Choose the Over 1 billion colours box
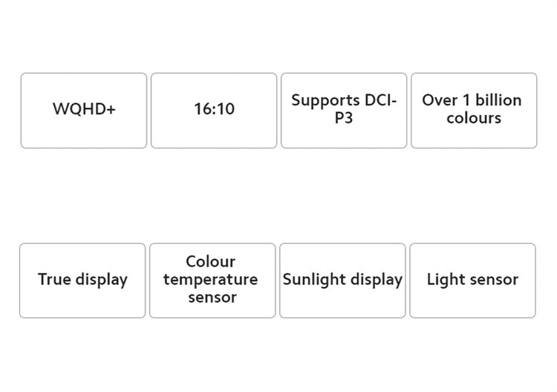 pyautogui.click(x=474, y=111)
